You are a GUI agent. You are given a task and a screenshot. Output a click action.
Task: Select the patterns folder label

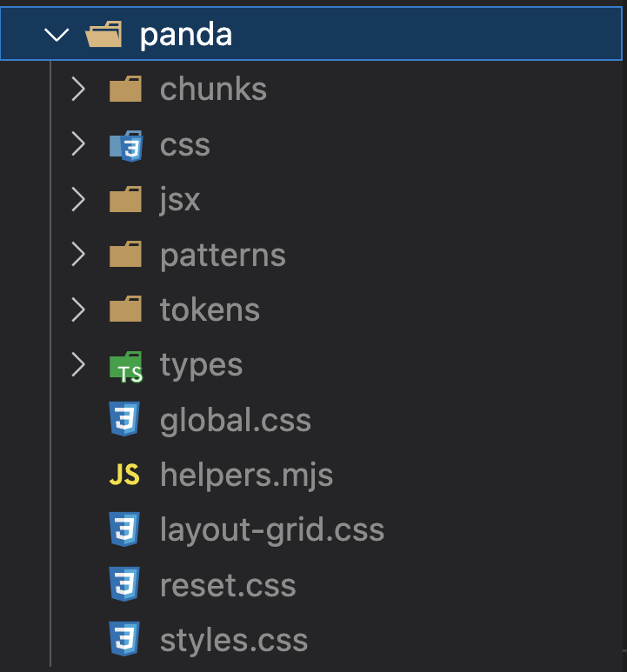(223, 255)
